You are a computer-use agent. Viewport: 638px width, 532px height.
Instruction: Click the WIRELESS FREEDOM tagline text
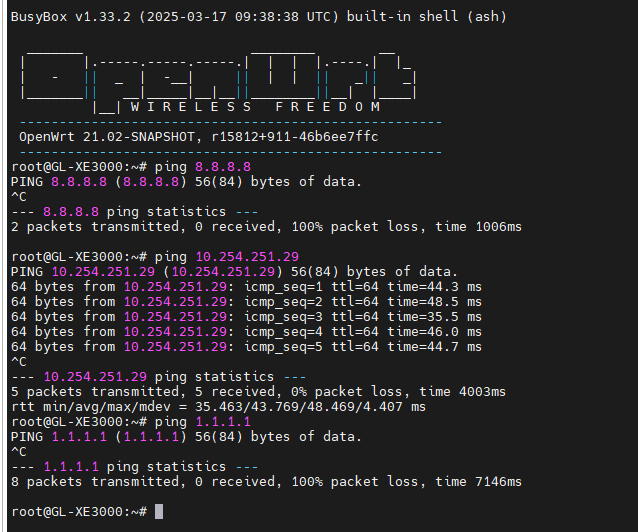tap(255, 106)
